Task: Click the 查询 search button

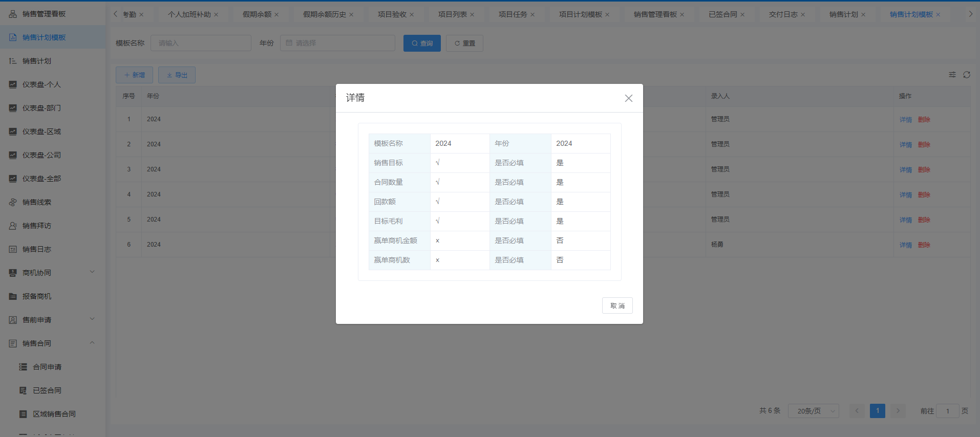Action: (x=422, y=43)
